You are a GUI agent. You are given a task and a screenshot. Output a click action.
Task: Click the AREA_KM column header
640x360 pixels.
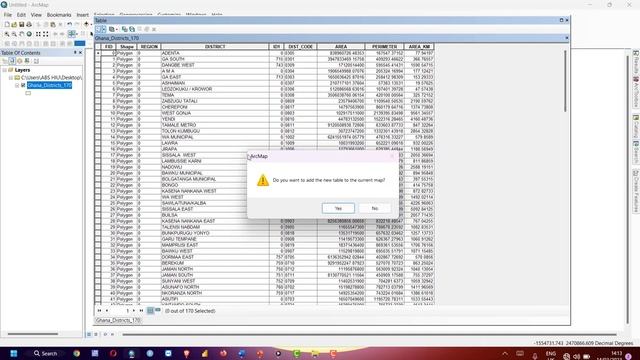pos(419,47)
